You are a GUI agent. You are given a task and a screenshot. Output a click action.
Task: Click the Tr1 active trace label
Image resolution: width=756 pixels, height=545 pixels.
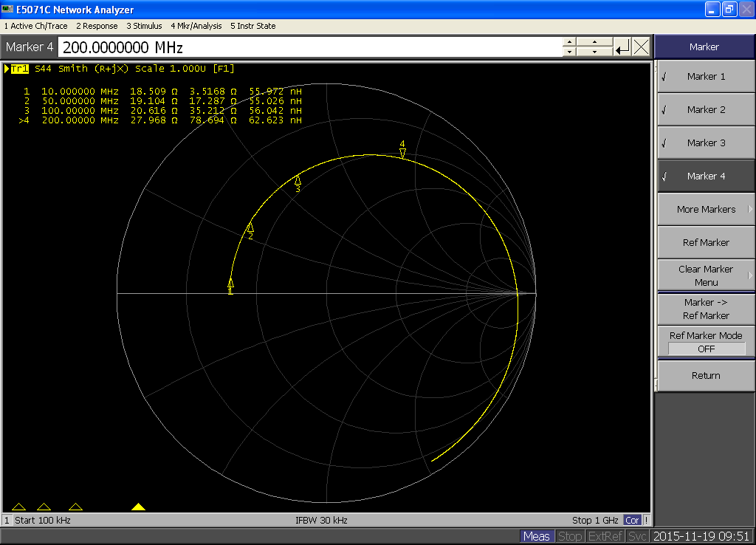click(x=18, y=69)
